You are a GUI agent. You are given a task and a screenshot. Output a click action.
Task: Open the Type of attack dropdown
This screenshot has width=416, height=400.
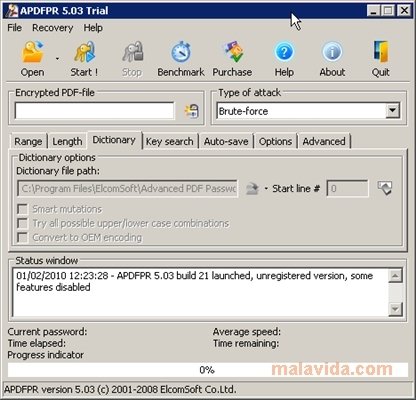[393, 111]
